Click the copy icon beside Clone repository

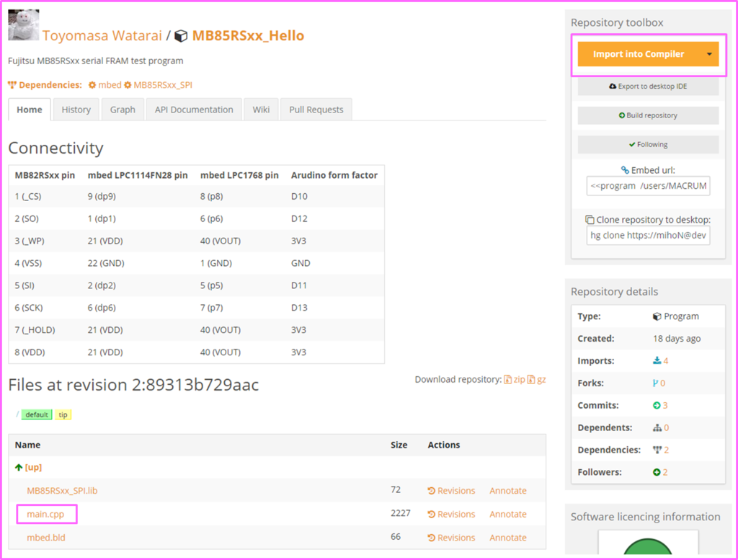[590, 220]
